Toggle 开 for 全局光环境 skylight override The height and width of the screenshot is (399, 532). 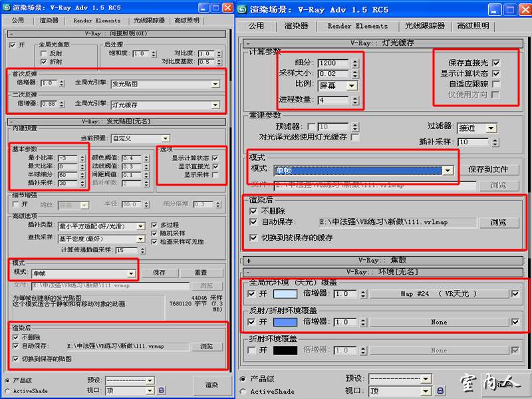(251, 293)
